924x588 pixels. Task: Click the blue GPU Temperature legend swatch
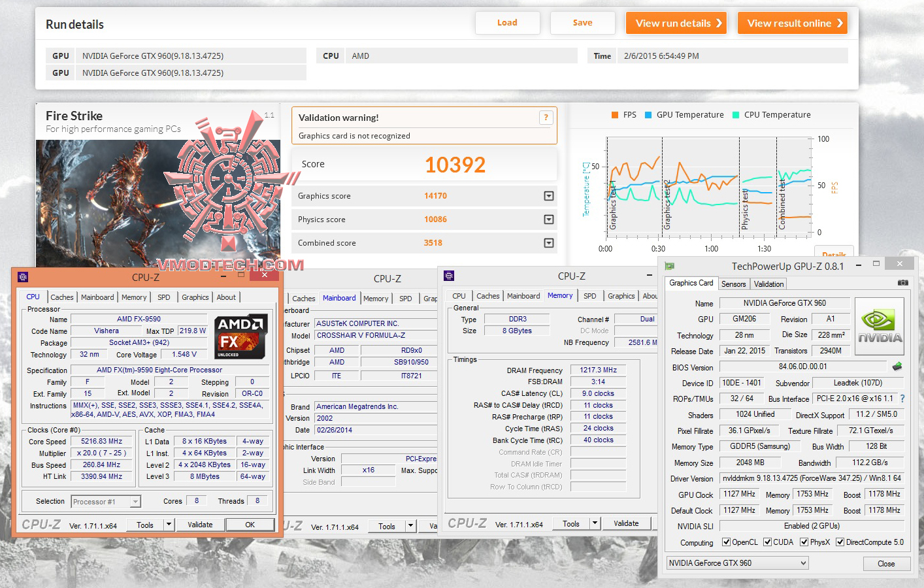[x=648, y=115]
